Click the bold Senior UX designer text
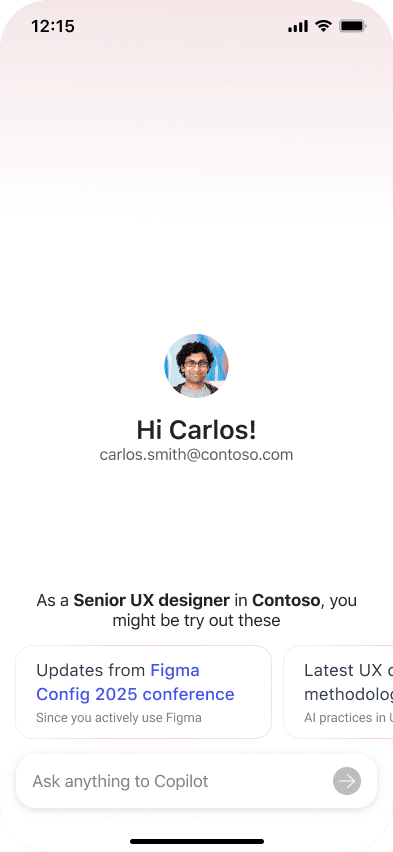Screen dimensions: 393x852 (152, 600)
